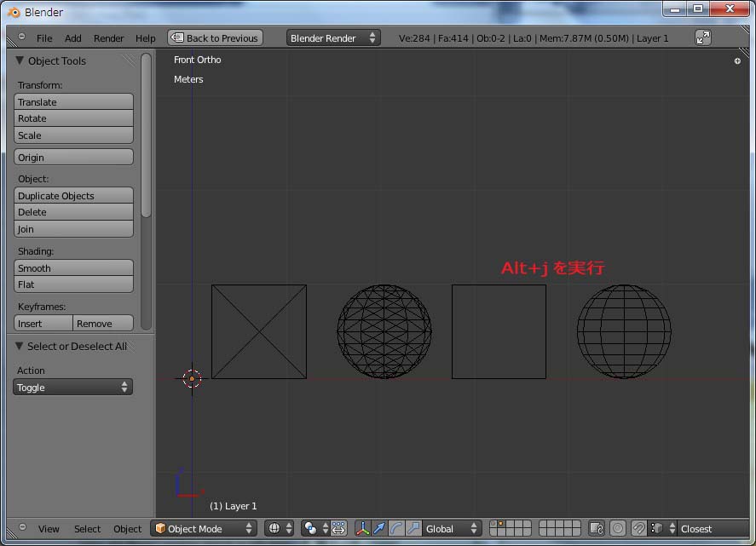Select the triangulated sphere wireframe
This screenshot has height=546, width=756.
click(384, 331)
